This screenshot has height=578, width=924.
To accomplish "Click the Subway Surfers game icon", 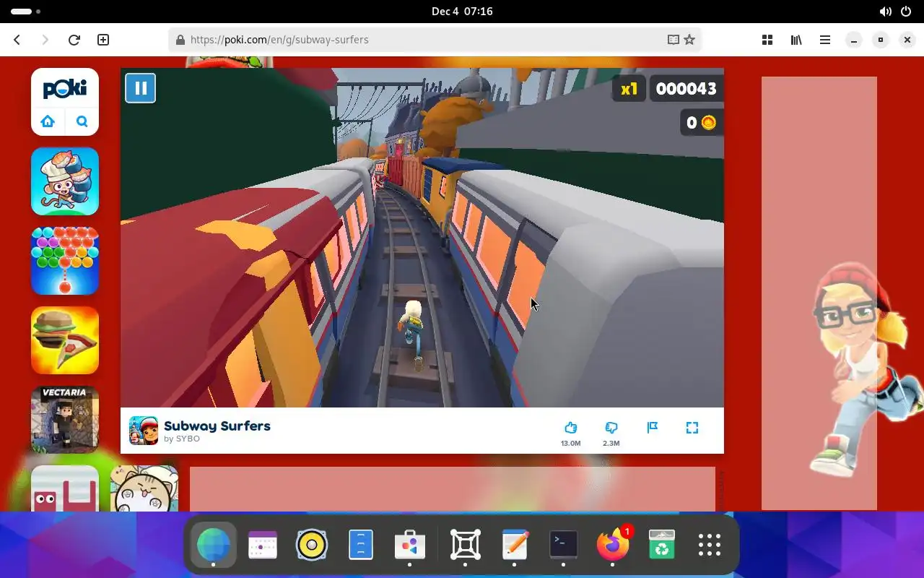I will click(144, 431).
